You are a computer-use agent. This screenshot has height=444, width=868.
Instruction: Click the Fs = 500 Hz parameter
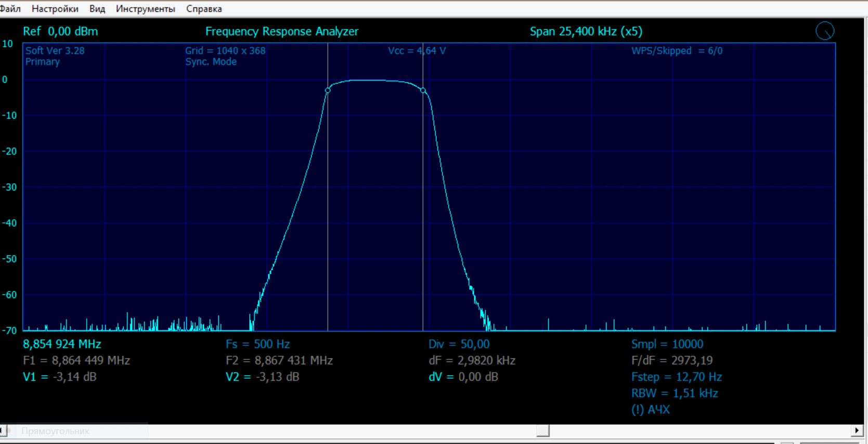257,344
